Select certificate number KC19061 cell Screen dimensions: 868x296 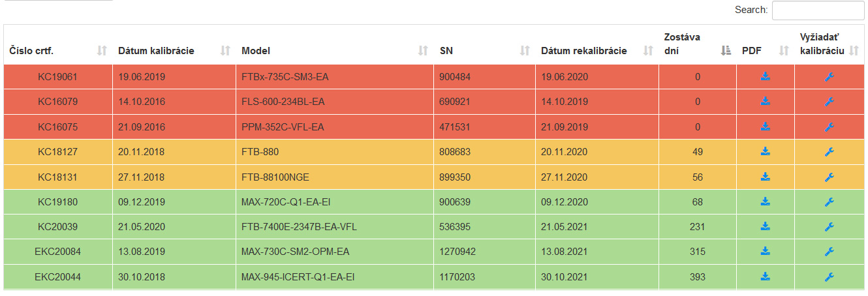pos(58,77)
